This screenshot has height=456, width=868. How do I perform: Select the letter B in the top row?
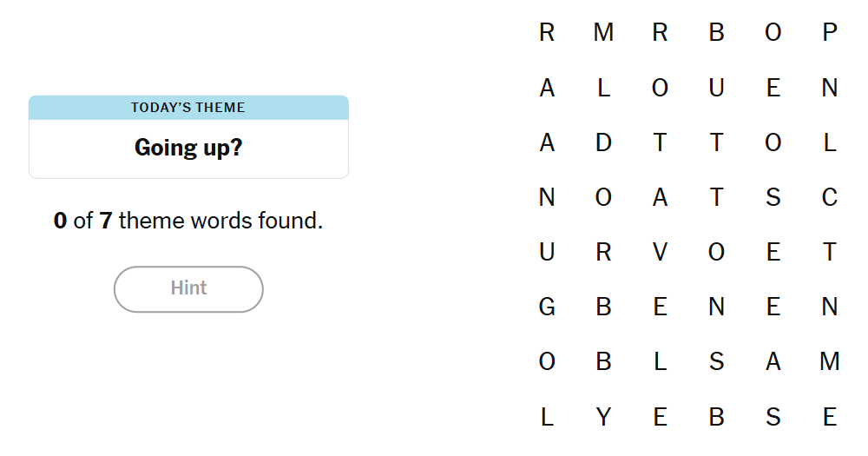[x=716, y=33]
